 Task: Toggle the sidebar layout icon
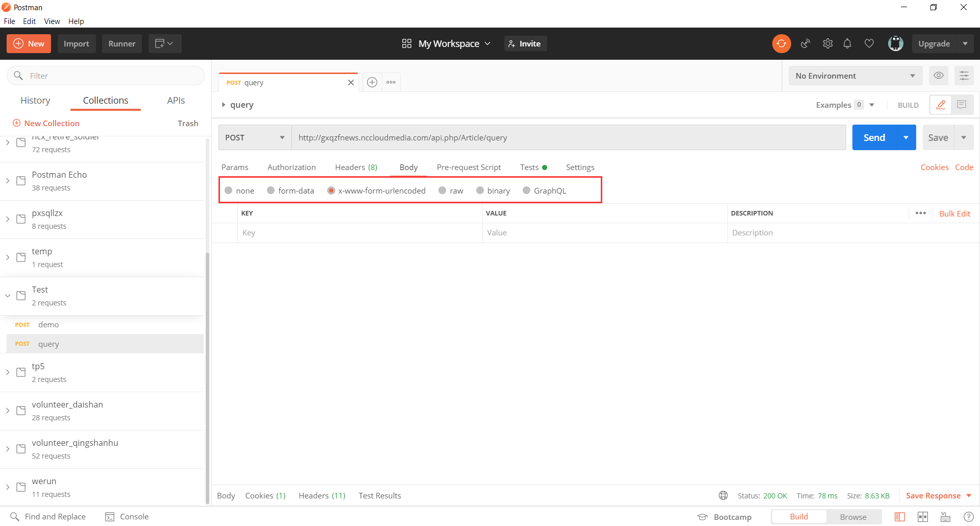click(900, 517)
